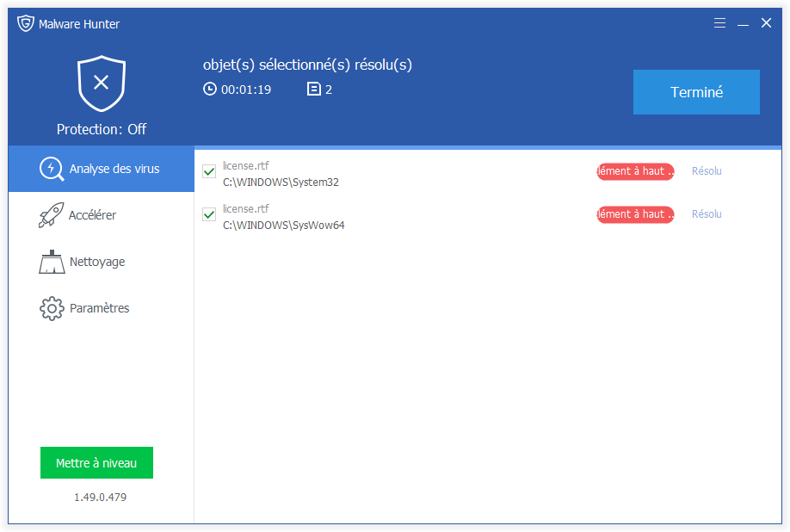
Task: Uncheck the System32 license.rtf checkbox
Action: tap(208, 171)
